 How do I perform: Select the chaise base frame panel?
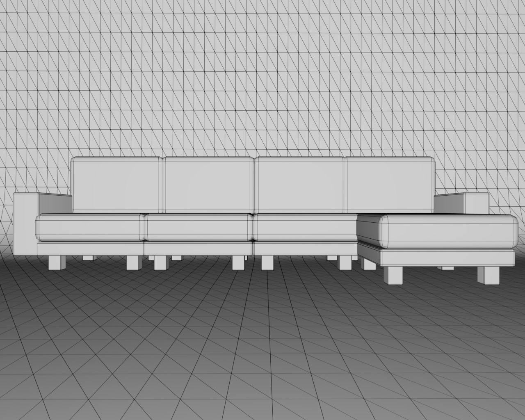tap(447, 258)
